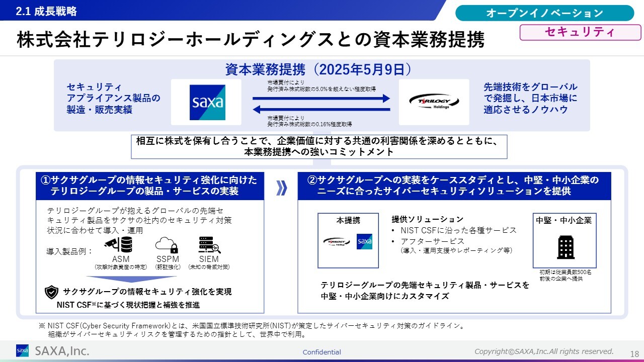Click text サクサグループの情報セキュリティ強化を実現
Viewport: 644px width, 362px height.
tap(147, 292)
